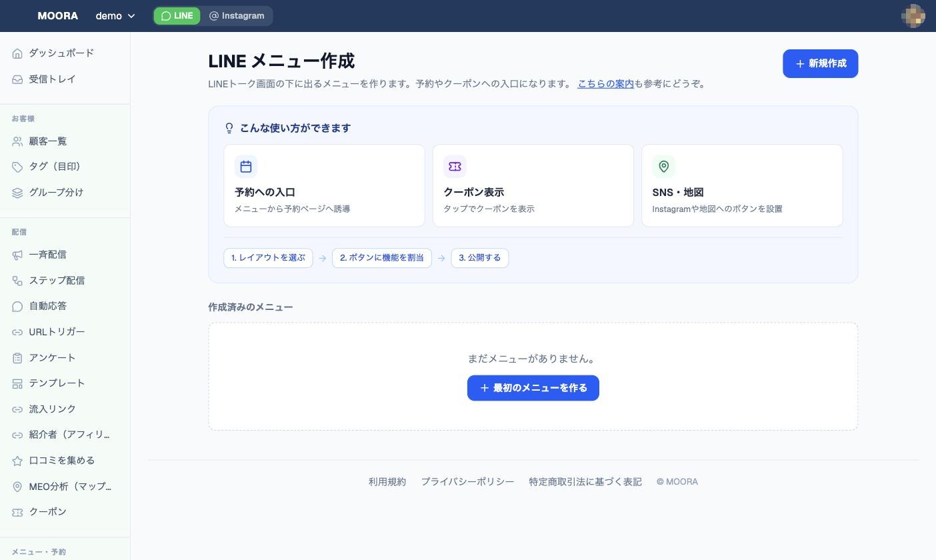936x560 pixels.
Task: Click the clipboard icon beside アンケート
Action: tap(17, 358)
